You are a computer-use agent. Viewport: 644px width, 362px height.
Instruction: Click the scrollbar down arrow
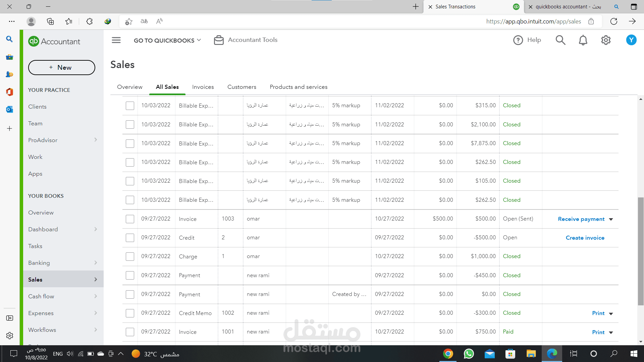tap(641, 342)
